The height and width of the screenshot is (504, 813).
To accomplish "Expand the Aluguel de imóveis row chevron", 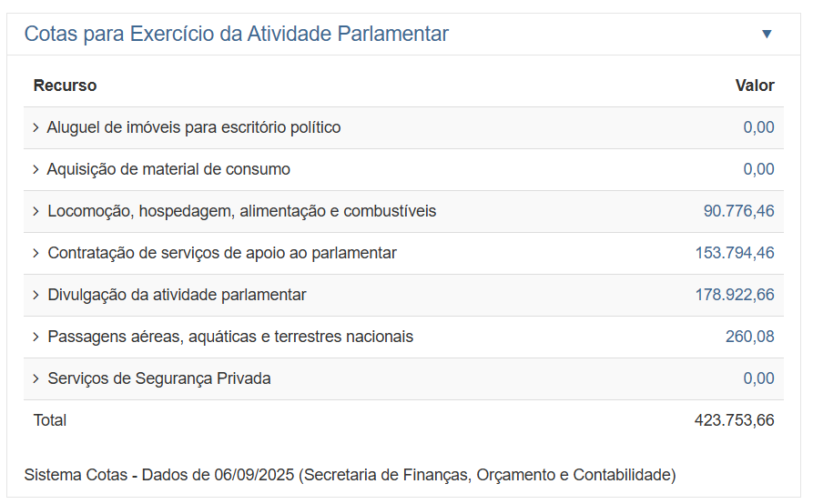I will tap(36, 127).
